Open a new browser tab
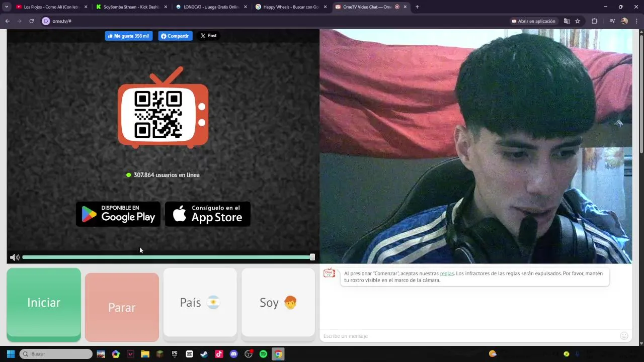644x362 pixels. [417, 7]
